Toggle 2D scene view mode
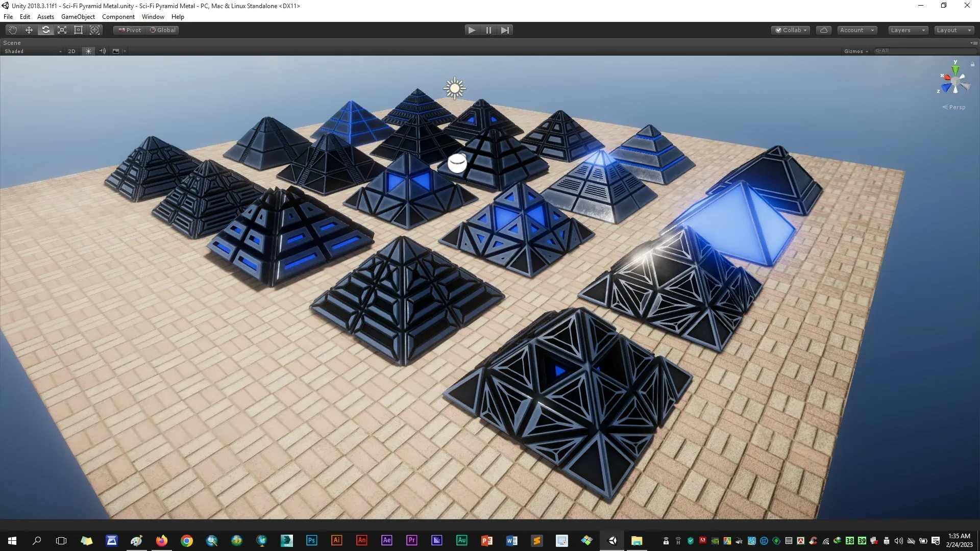This screenshot has width=980, height=551. tap(71, 51)
